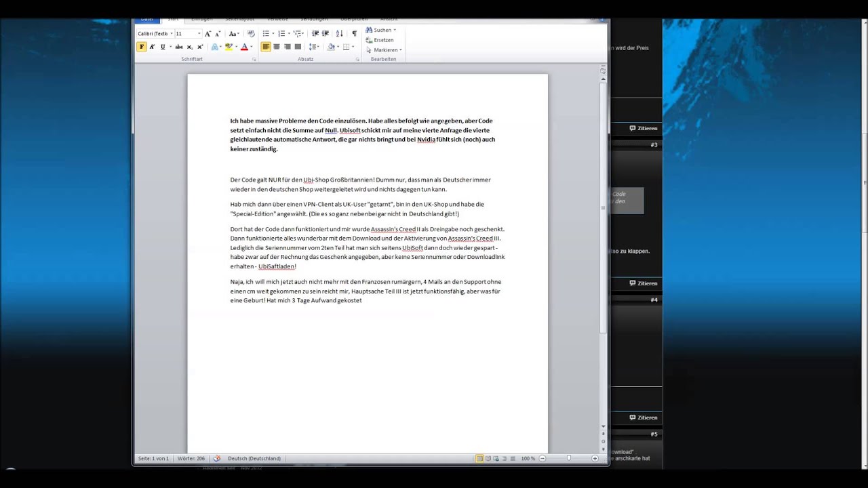Click the word "UbiSaftladen" in the document
The width and height of the screenshot is (868, 488).
pos(276,266)
